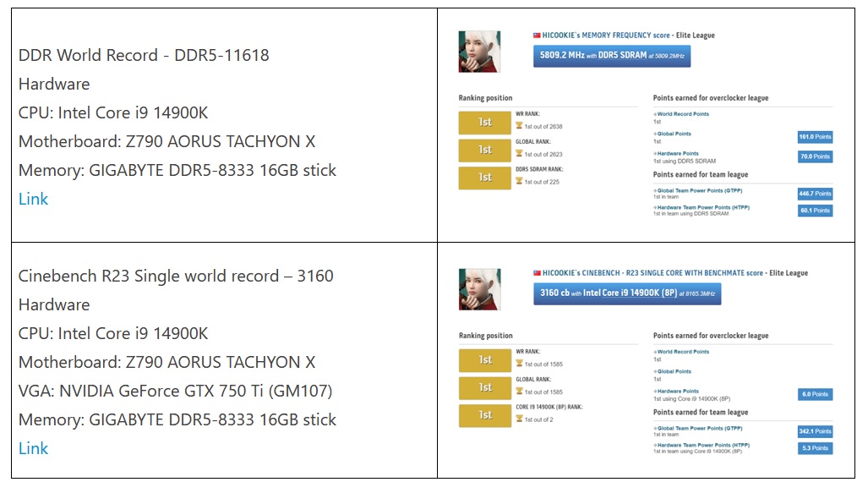This screenshot has height=493, width=868.
Task: Open Global Team Power Points (GTPP) in the Cinebench panel
Action: pos(700,428)
